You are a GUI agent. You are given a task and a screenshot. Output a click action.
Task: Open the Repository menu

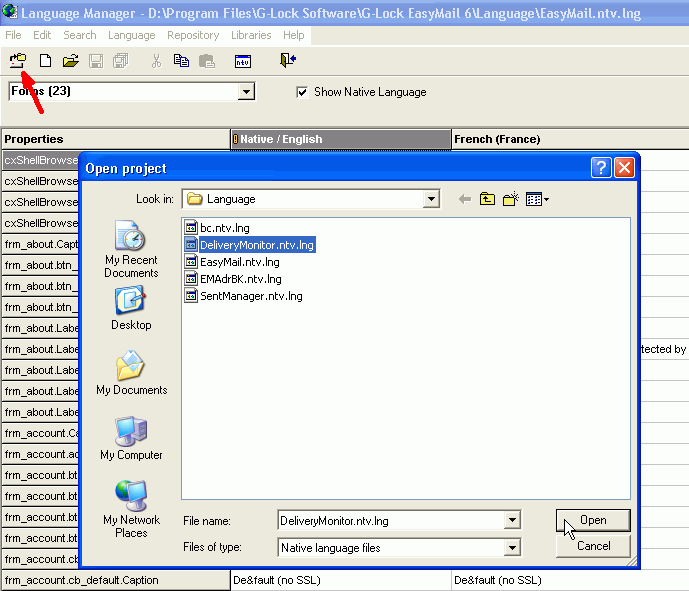point(193,35)
